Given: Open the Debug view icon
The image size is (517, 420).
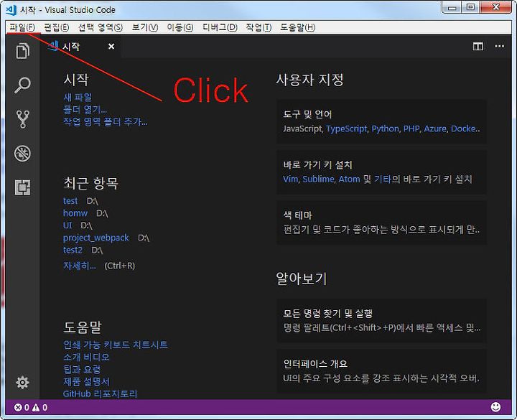Looking at the screenshot, I should coord(22,154).
